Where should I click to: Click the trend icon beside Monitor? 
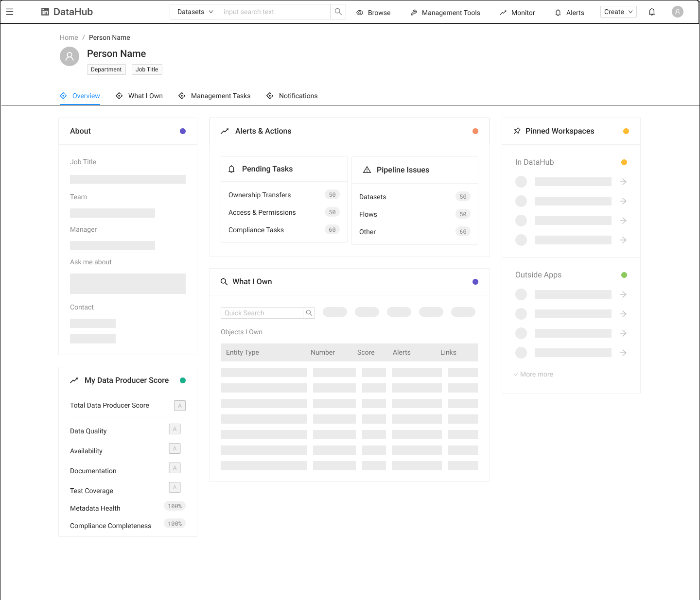tap(503, 13)
